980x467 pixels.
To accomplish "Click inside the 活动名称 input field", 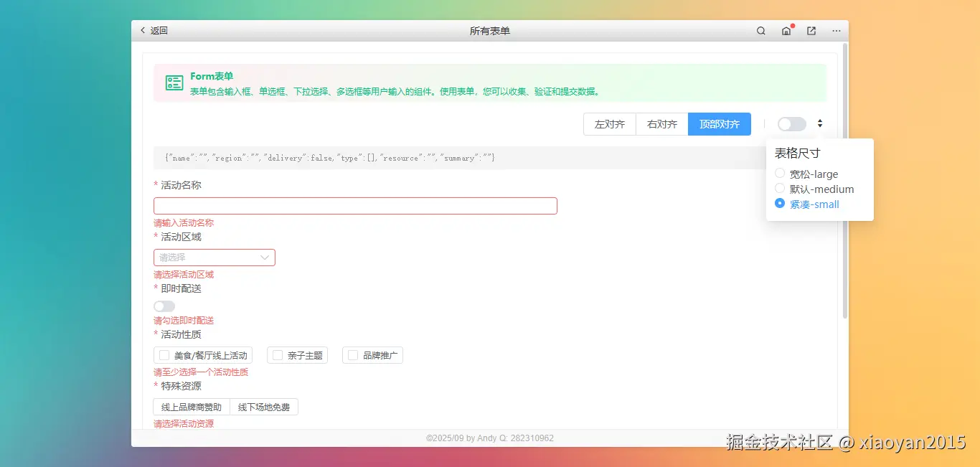I will point(355,205).
